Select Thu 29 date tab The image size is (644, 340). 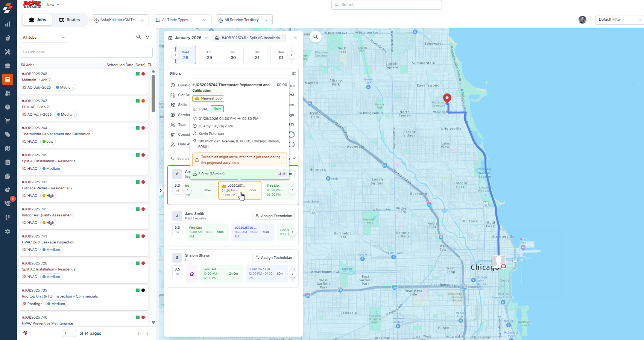tap(210, 55)
